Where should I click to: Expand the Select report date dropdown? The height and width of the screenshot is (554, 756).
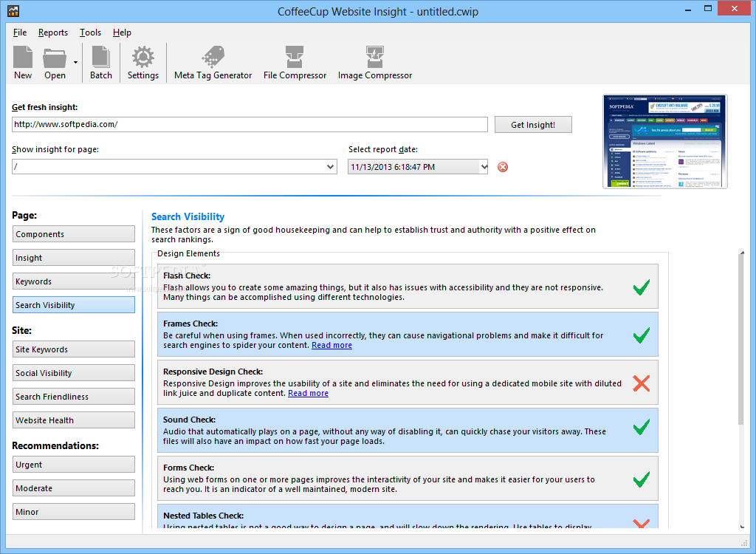484,167
